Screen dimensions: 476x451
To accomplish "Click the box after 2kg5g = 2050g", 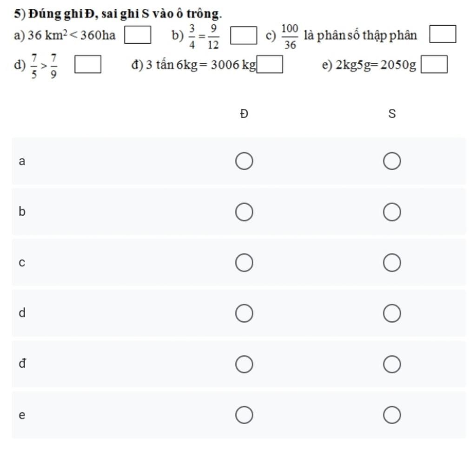I will click(434, 64).
